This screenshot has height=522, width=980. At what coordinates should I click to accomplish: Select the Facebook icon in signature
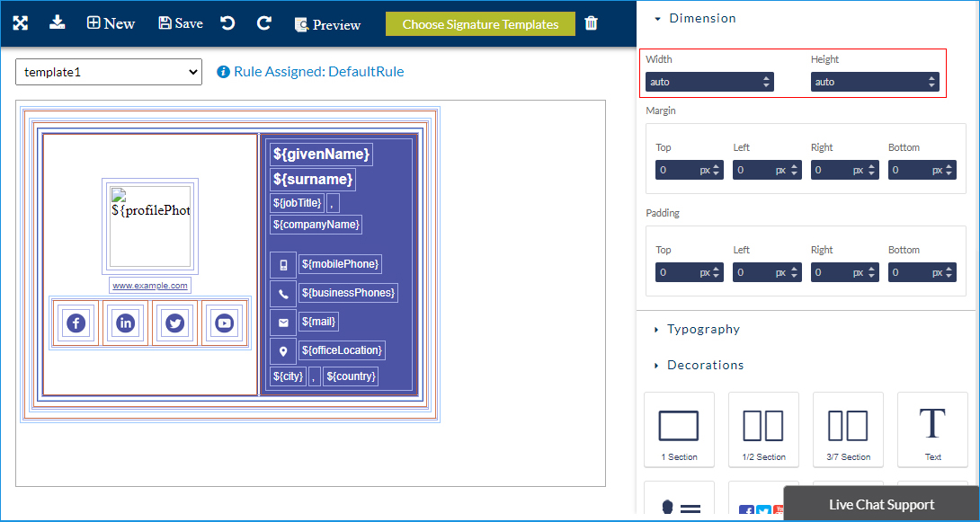coord(76,323)
